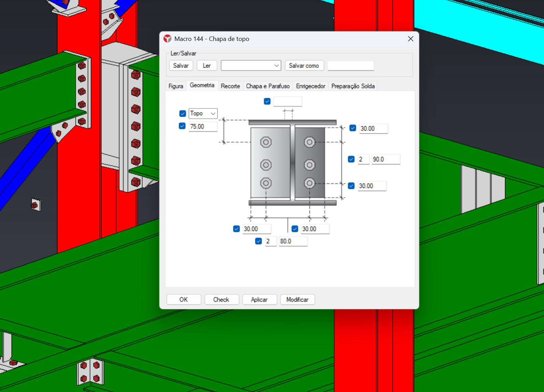Viewport: 544px width, 392px height.
Task: Toggle checkbox for bottom left 30.00 value
Action: (237, 229)
